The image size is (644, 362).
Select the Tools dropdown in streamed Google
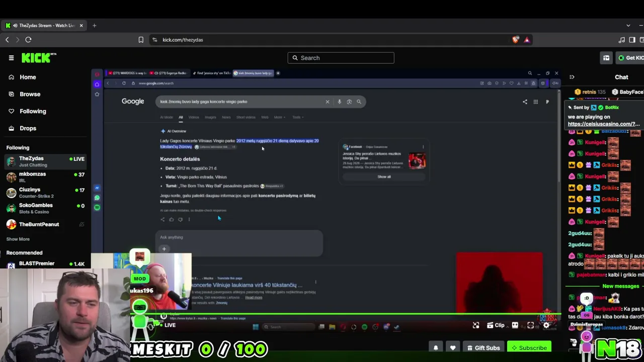coord(297,117)
